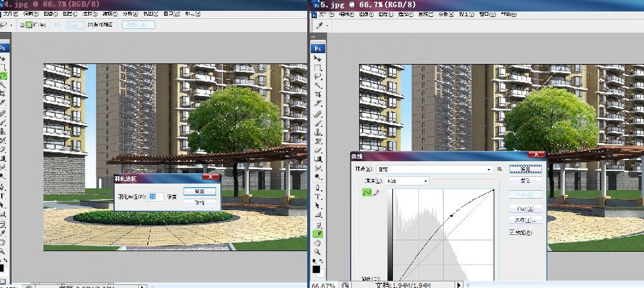Image resolution: width=644 pixels, height=288 pixels.
Task: Toggle the Preview checkbox in Curves dialog
Action: point(512,232)
